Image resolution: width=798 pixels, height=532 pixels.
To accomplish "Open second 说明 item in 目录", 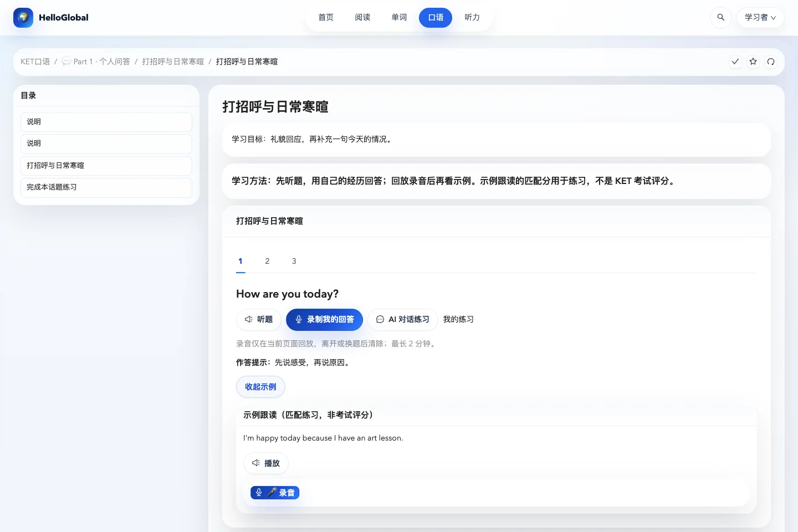I will [106, 144].
